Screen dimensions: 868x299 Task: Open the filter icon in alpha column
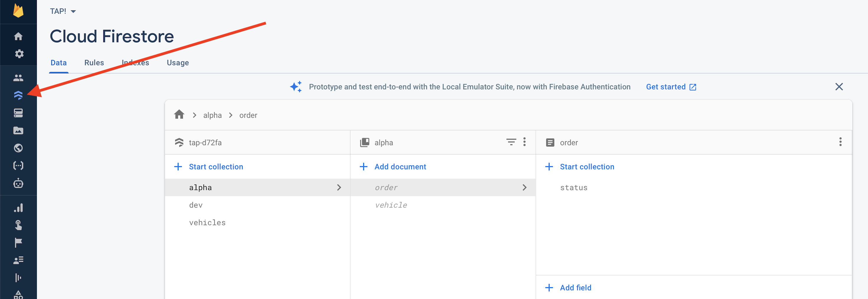click(511, 142)
